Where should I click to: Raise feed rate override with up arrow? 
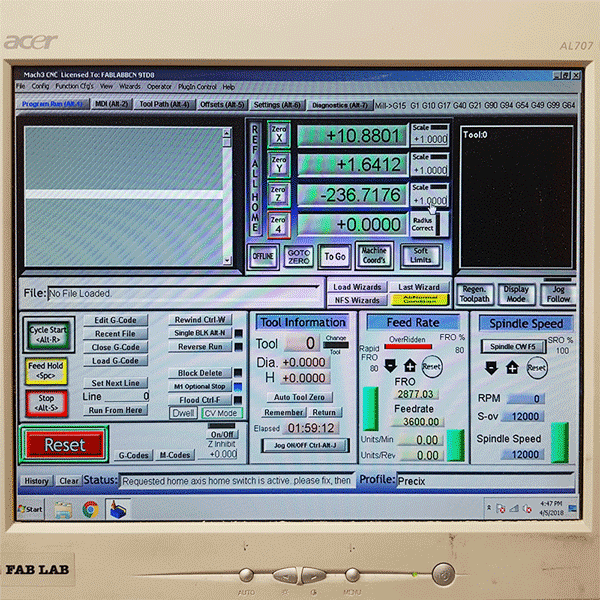coord(410,365)
